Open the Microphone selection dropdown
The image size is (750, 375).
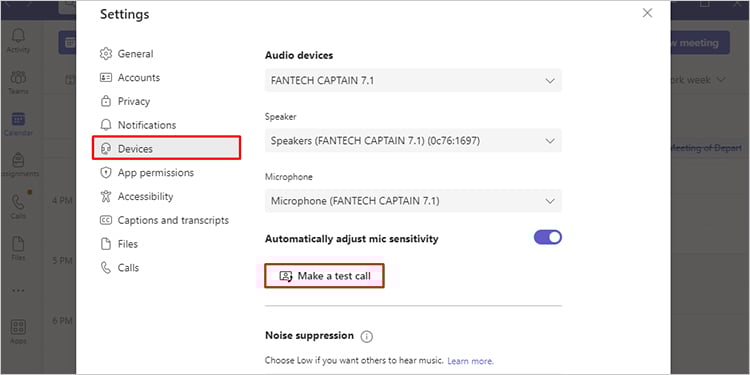point(413,201)
